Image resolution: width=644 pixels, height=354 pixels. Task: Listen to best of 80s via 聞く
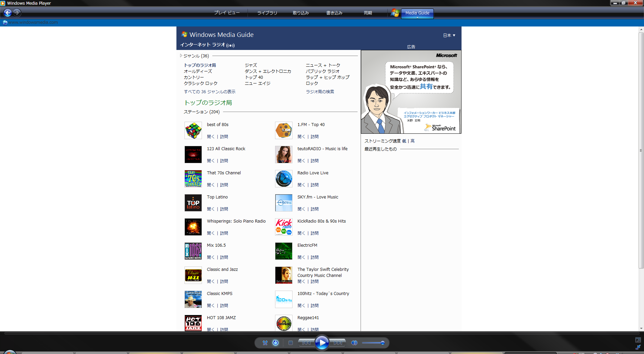point(211,136)
